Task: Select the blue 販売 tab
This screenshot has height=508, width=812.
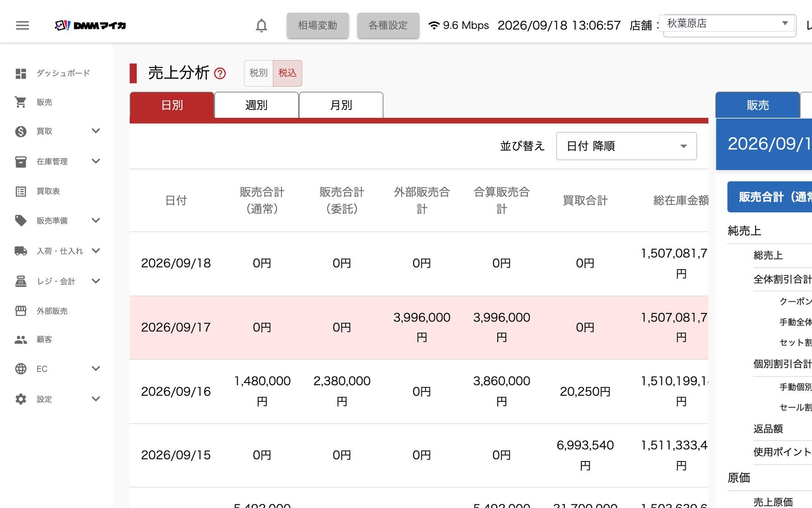Action: [x=757, y=105]
